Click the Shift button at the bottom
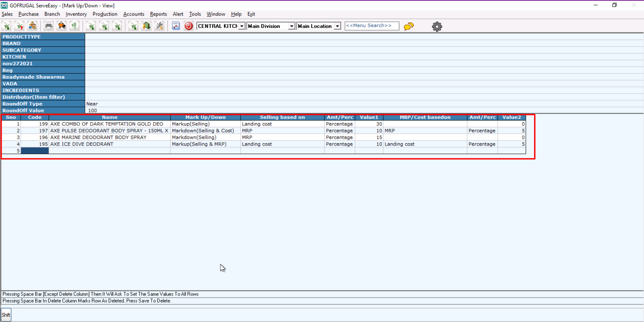The image size is (644, 322). [6, 315]
